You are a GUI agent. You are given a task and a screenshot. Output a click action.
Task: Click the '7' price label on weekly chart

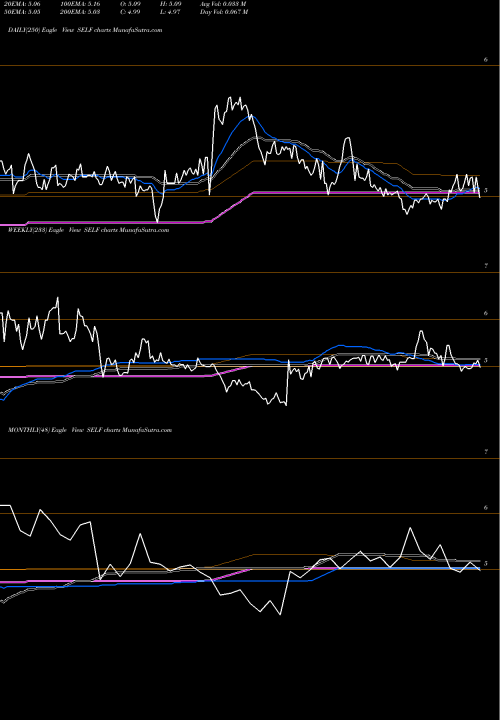(x=486, y=266)
